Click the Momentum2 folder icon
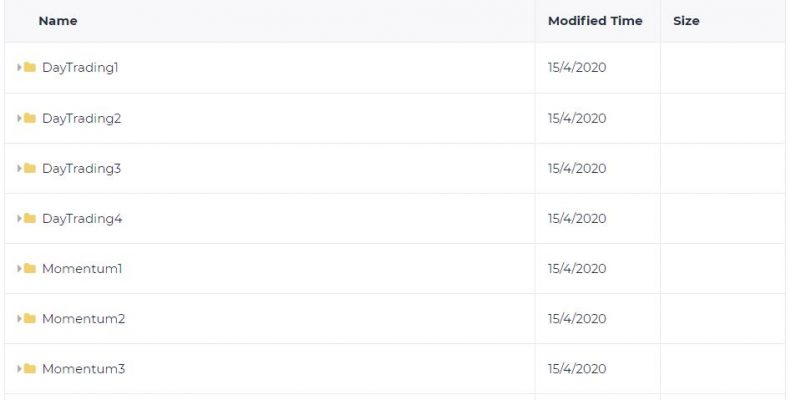 (30, 318)
